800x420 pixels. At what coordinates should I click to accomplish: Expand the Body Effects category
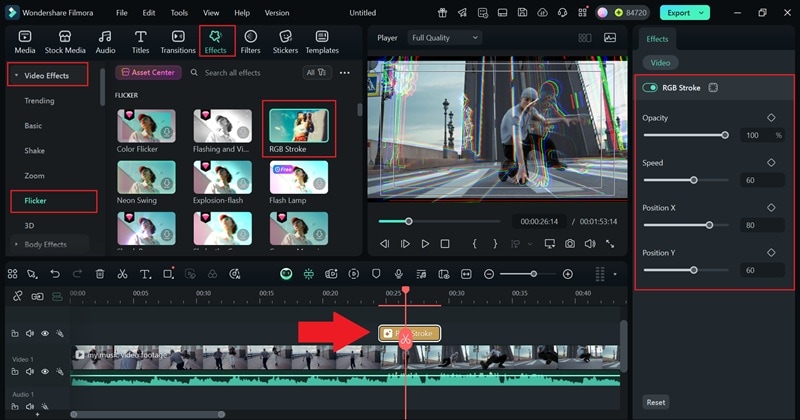[x=16, y=244]
